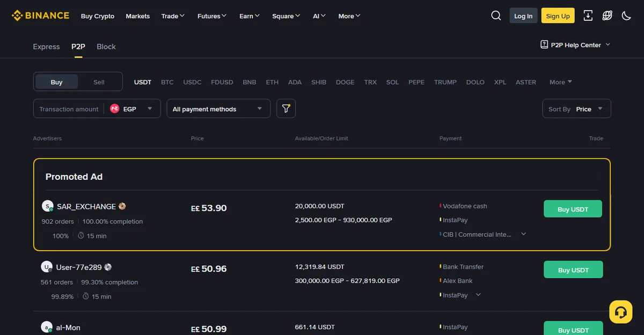Click the price E£ 50.96
The width and height of the screenshot is (644, 335).
(209, 268)
